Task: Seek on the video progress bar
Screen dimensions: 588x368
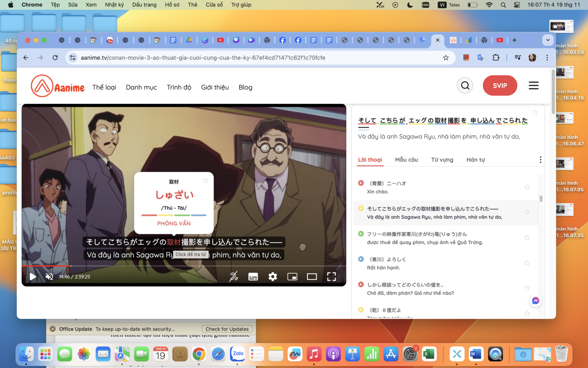Action: click(x=184, y=266)
